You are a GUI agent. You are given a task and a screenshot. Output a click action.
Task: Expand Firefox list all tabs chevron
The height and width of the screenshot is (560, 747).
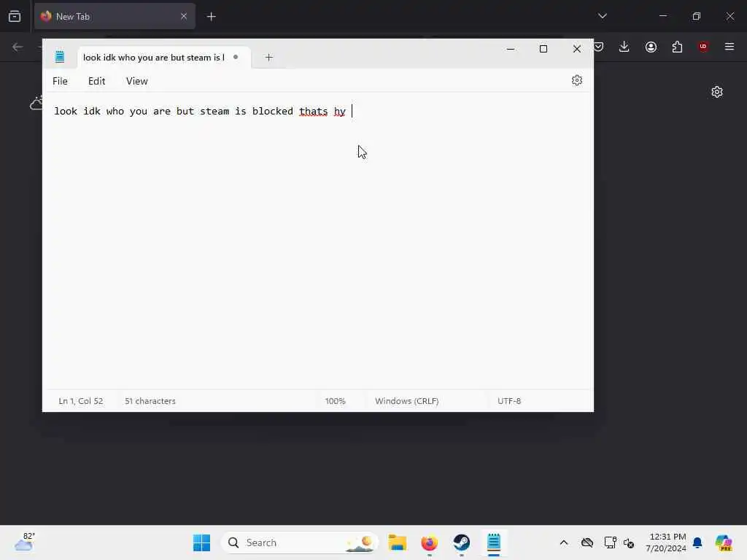click(x=603, y=16)
